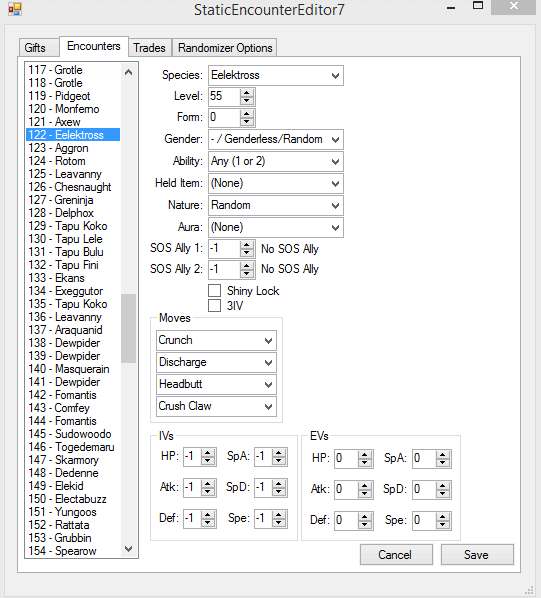
Task: Enable the Shiny Lock checkbox
Action: point(215,291)
